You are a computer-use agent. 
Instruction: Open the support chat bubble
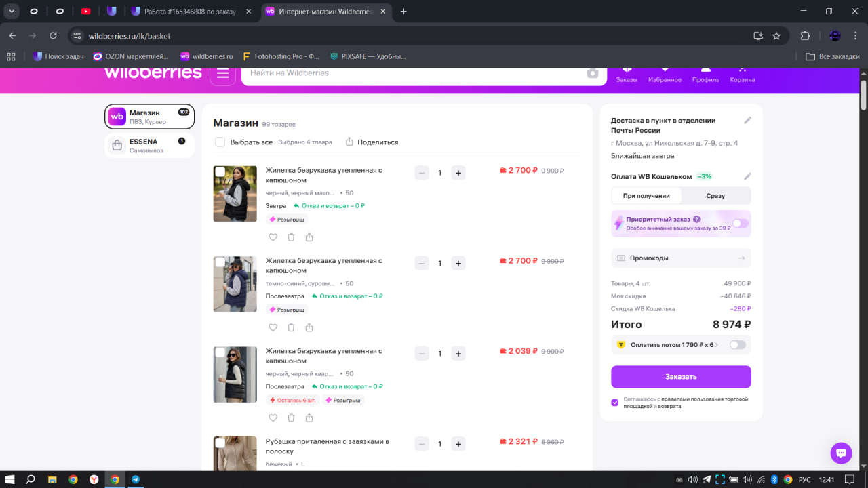pos(841,453)
